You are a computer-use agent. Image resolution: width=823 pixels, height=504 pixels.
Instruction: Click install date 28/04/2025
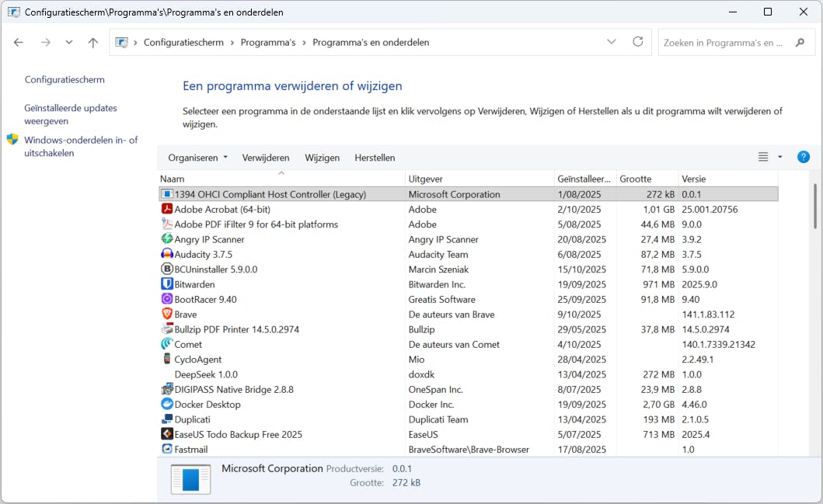click(x=581, y=360)
